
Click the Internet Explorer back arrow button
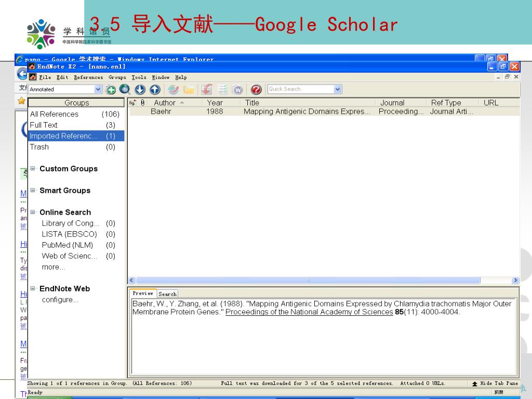(22, 74)
